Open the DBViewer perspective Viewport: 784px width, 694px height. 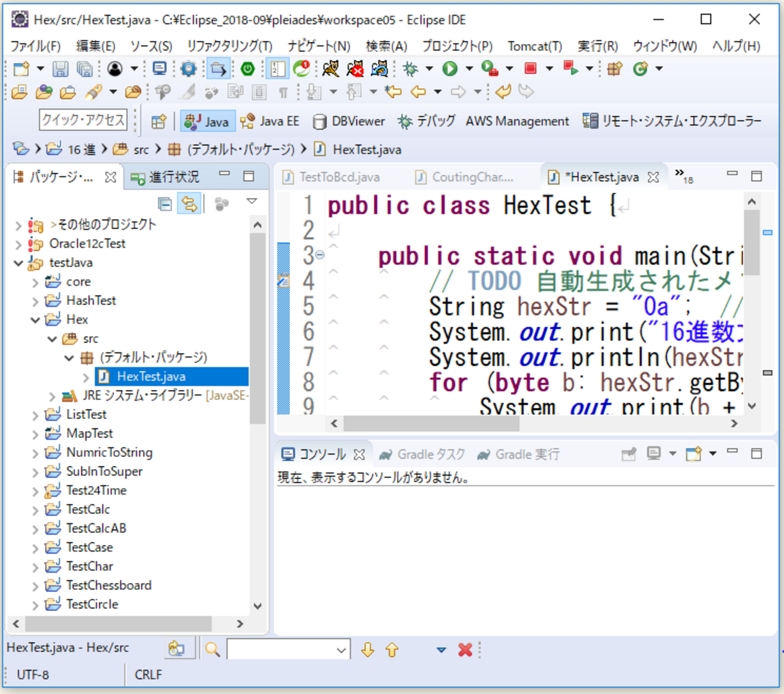349,121
